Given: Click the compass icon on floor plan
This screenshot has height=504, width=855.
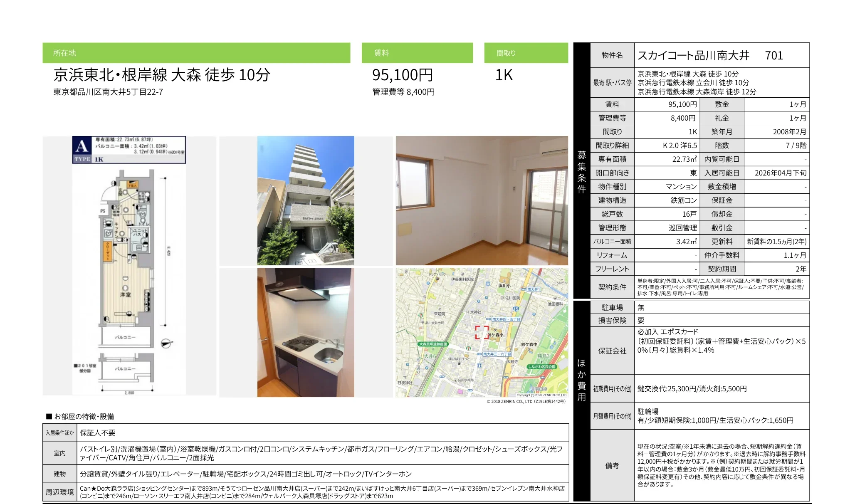Looking at the screenshot, I should [x=166, y=343].
